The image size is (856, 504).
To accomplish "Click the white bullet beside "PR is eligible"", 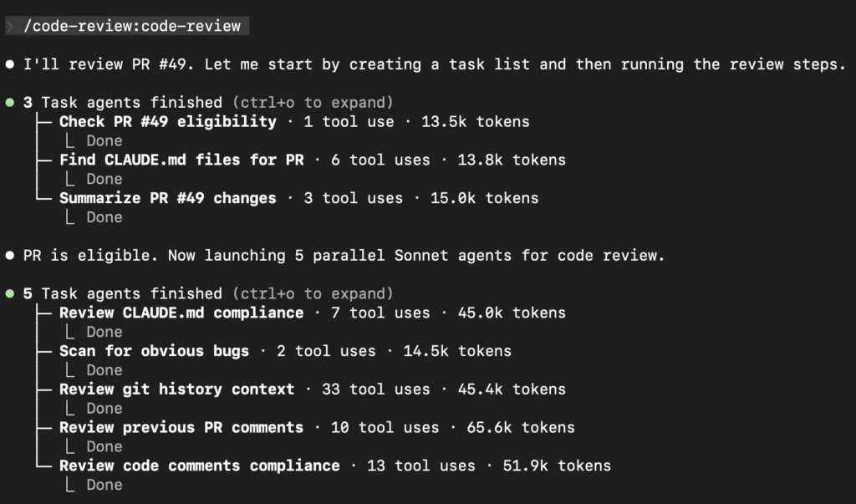I will click(9, 256).
